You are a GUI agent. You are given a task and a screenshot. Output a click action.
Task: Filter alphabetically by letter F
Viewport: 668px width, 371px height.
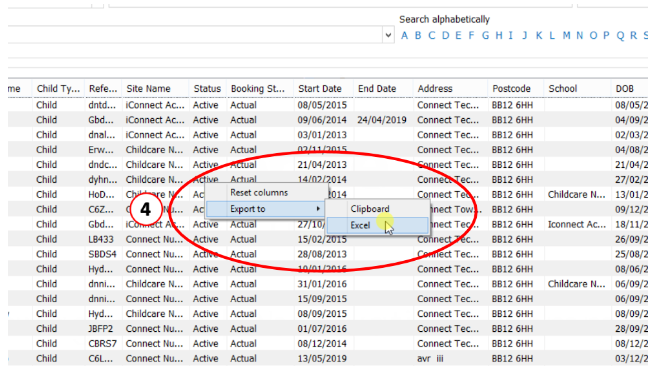(471, 35)
